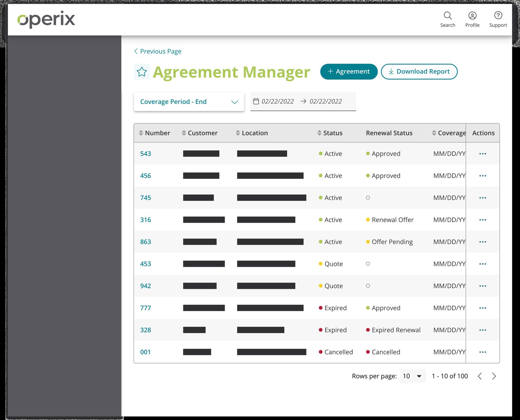Open agreement number 316
520x420 pixels.
click(x=146, y=220)
